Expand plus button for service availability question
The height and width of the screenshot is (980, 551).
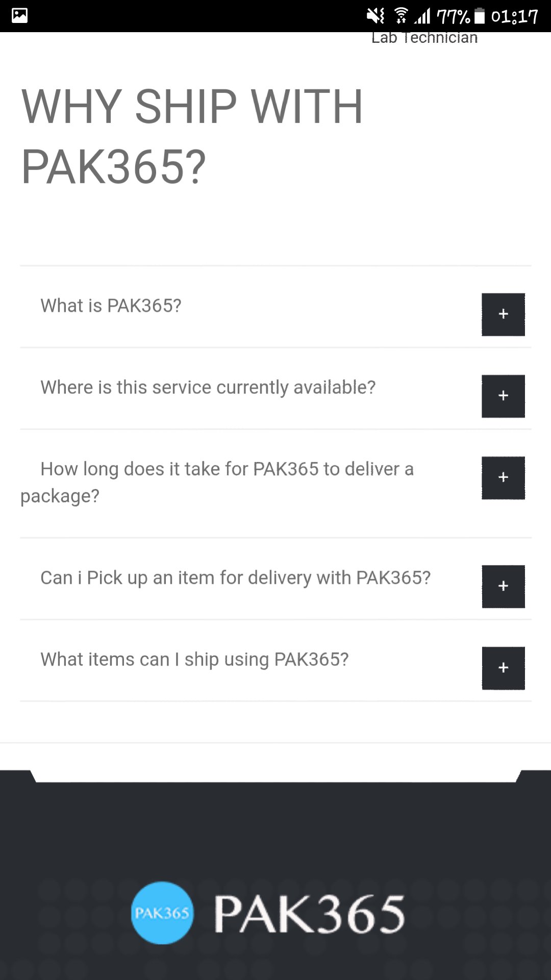tap(503, 396)
